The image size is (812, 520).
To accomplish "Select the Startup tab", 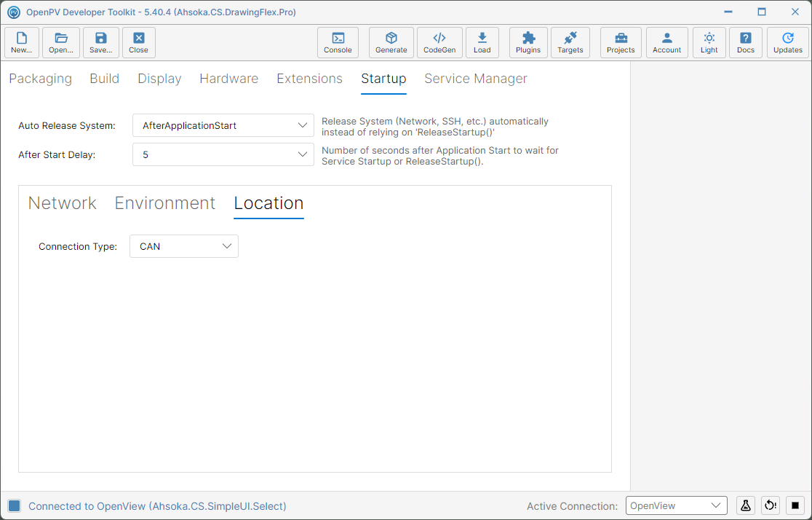I will click(383, 78).
